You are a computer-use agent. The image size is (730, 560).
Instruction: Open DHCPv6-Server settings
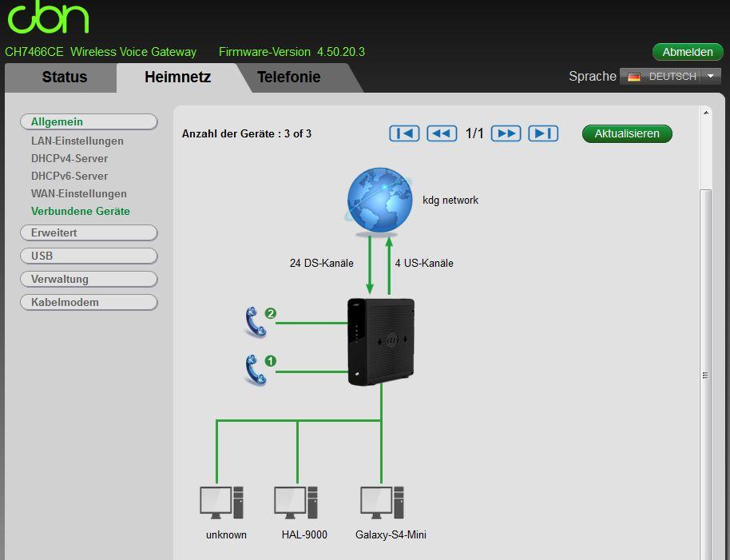(69, 176)
